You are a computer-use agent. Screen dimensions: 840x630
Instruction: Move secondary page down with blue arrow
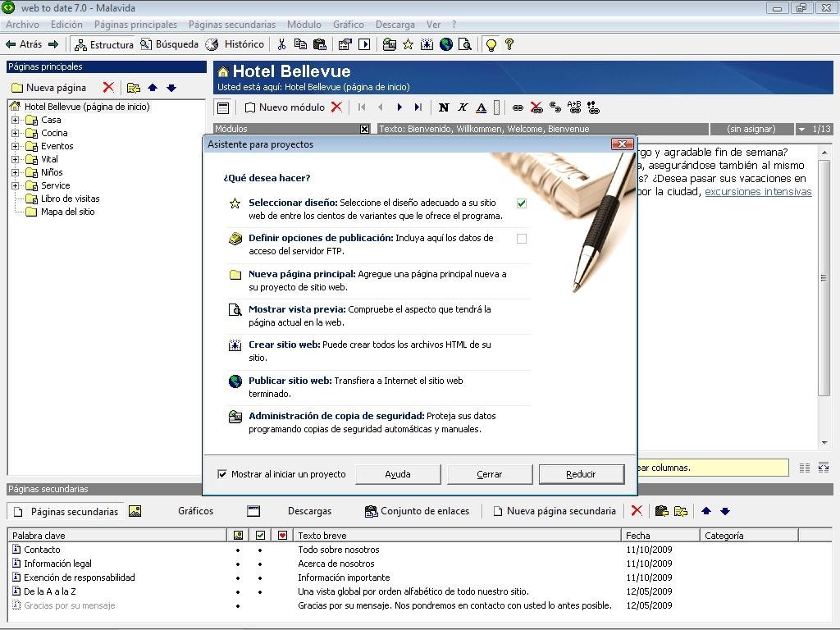725,511
